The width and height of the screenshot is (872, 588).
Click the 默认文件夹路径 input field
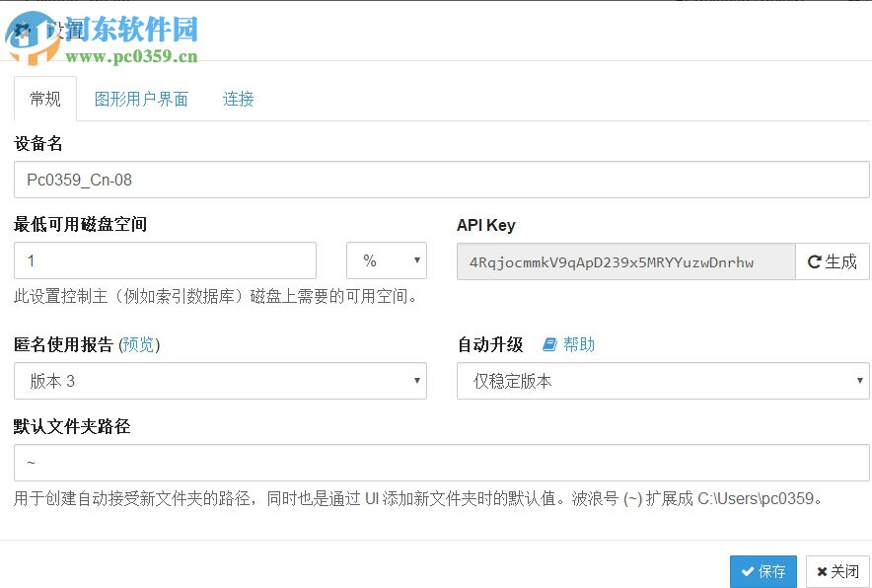442,463
